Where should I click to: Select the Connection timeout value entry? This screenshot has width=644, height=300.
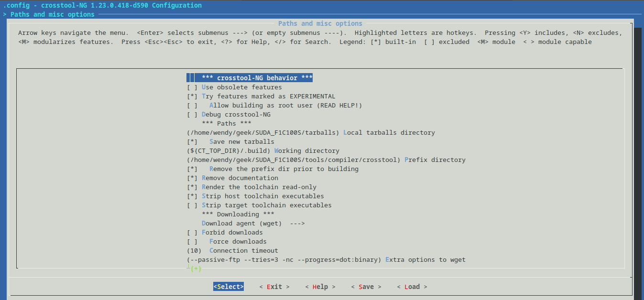[x=232, y=250]
